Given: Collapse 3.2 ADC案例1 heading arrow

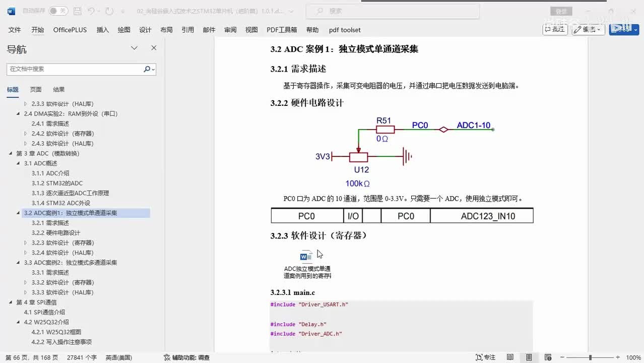Looking at the screenshot, I should tap(18, 213).
